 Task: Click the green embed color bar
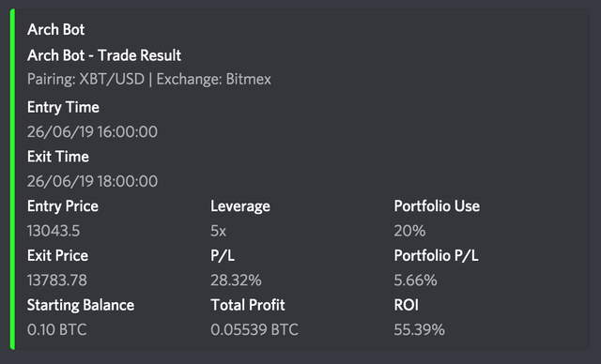[x=12, y=179]
